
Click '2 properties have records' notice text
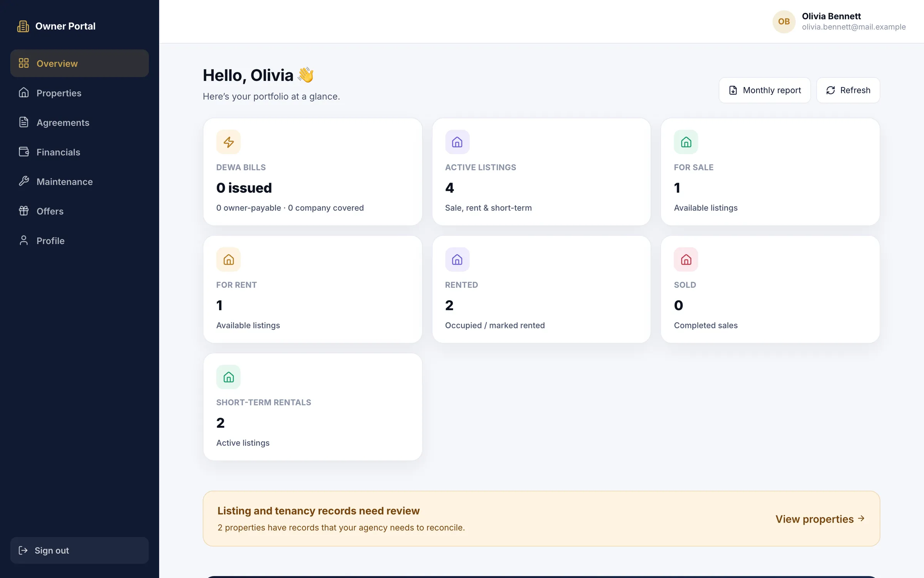click(x=341, y=528)
